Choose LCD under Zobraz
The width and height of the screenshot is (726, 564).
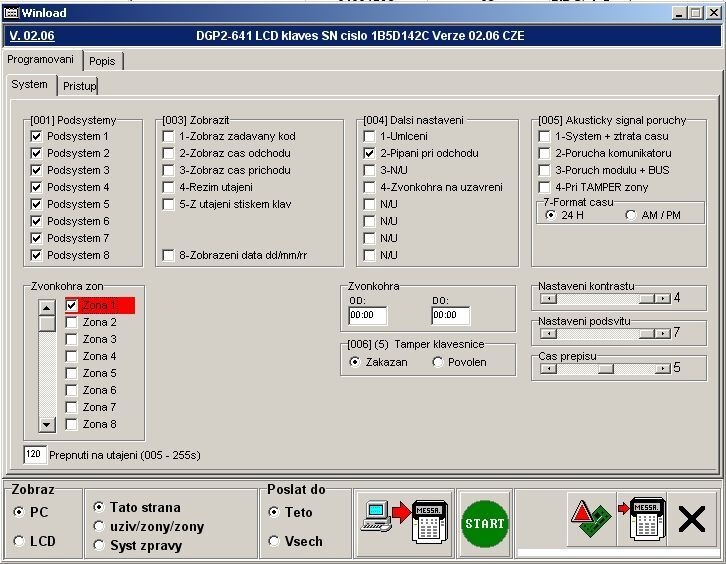pyautogui.click(x=19, y=541)
